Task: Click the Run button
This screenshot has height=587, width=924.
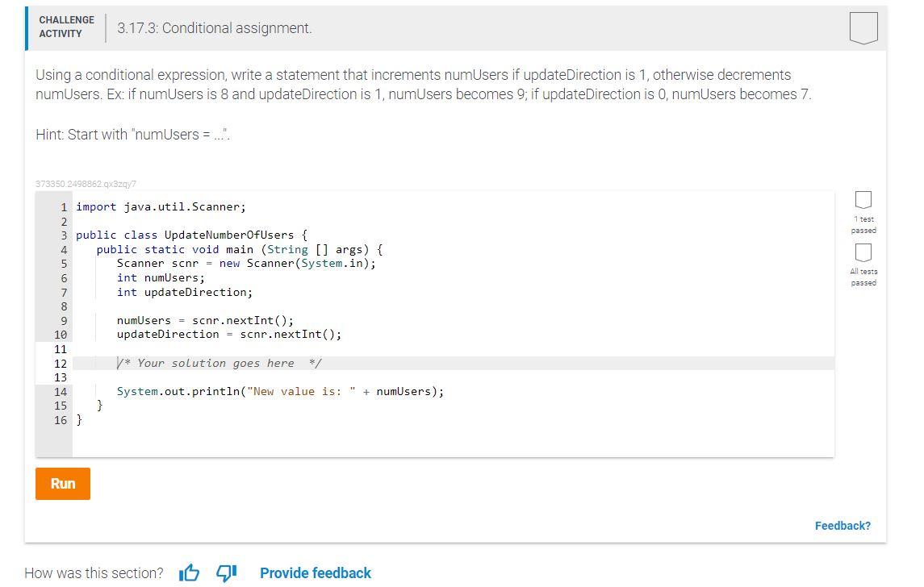Action: coord(62,484)
